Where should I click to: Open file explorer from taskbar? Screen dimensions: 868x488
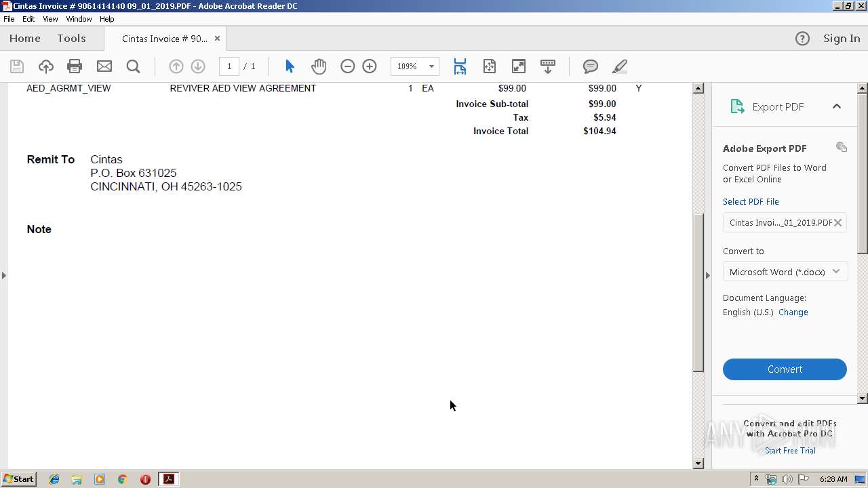(77, 479)
